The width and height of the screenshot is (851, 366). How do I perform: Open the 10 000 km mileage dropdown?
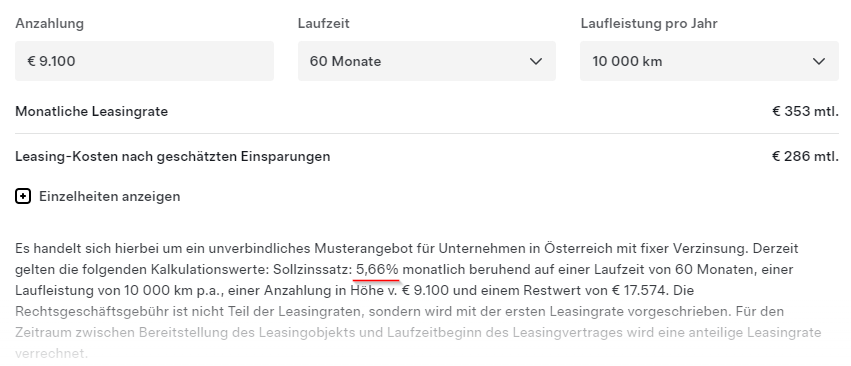pyautogui.click(x=709, y=61)
